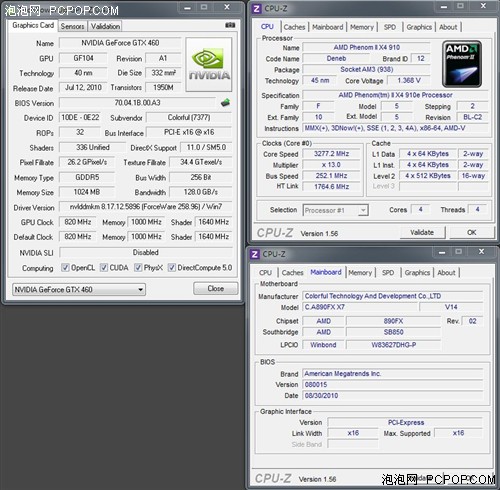The image size is (500, 490).
Task: Toggle the CUDA checkbox
Action: point(104,267)
